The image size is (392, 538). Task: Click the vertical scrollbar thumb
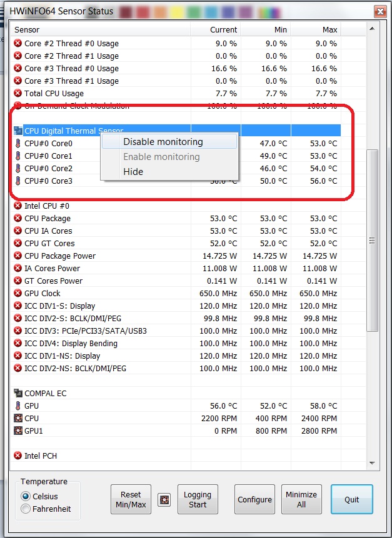(372, 241)
